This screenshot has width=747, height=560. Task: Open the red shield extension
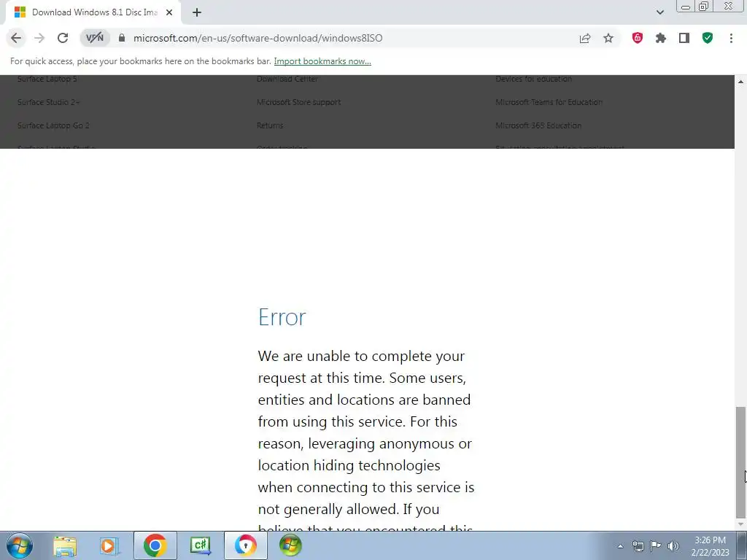(637, 38)
